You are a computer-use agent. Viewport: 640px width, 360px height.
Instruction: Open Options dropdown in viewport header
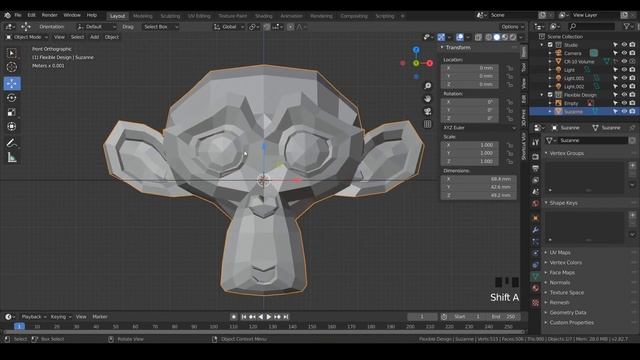pyautogui.click(x=513, y=27)
